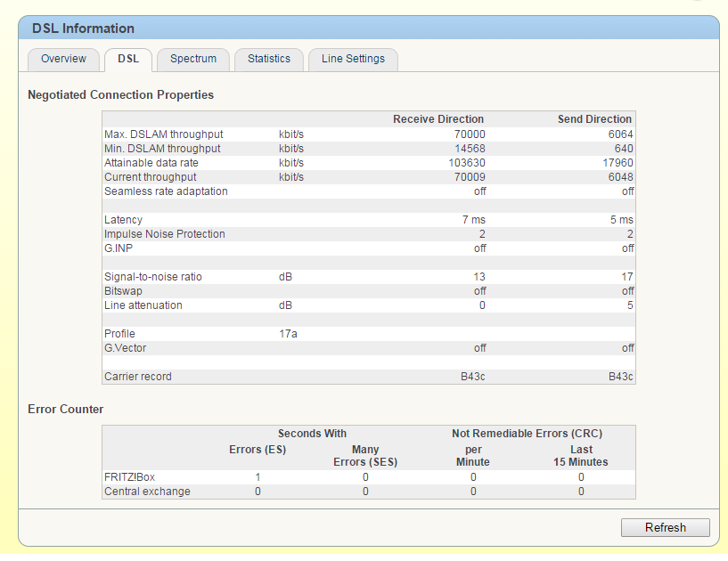Go to the Statistics tab
This screenshot has height=561, width=728.
pyautogui.click(x=268, y=59)
